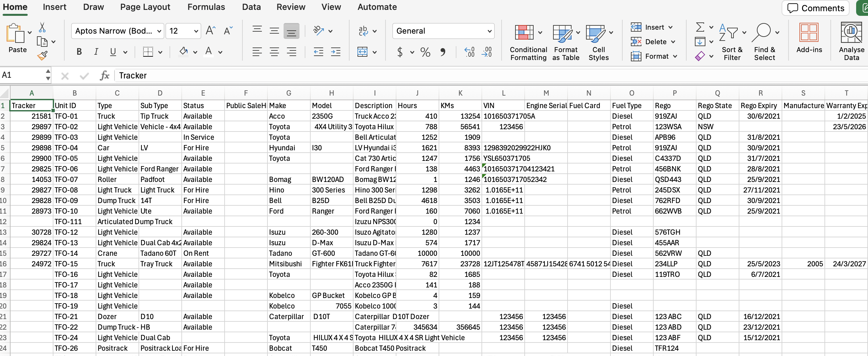Screen dimensions: 868x356
Task: Toggle align text left
Action: coord(257,51)
